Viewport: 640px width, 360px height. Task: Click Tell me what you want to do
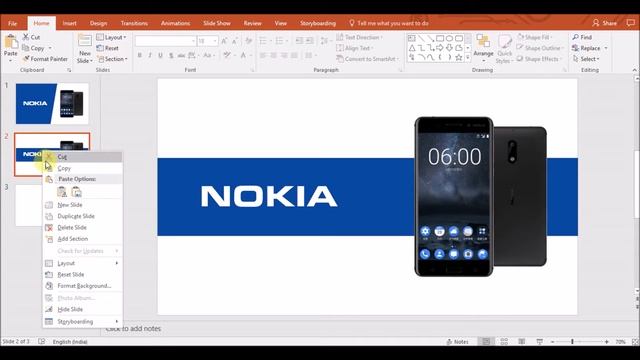click(x=389, y=23)
